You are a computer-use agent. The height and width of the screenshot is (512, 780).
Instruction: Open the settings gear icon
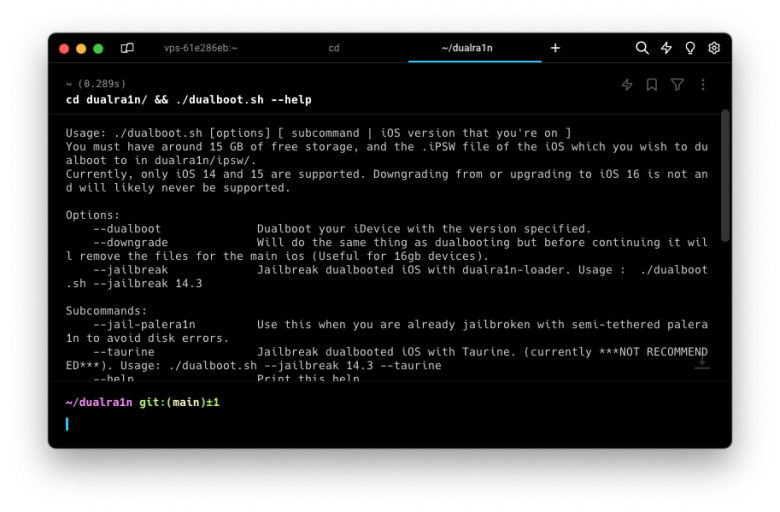(714, 48)
